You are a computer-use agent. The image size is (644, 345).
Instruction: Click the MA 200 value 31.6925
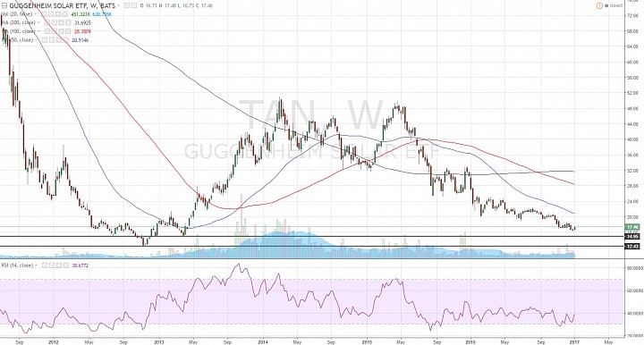click(82, 23)
